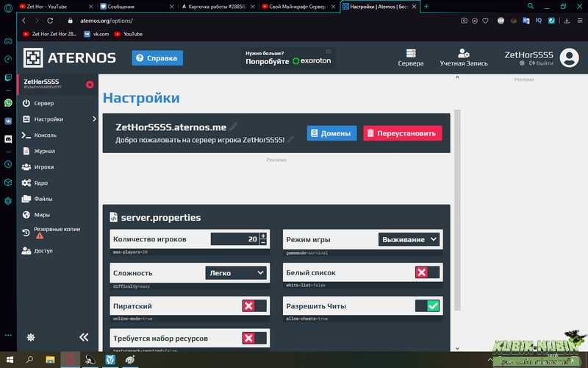This screenshot has width=588, height=368.
Task: Click the Справка help button
Action: pyautogui.click(x=157, y=58)
